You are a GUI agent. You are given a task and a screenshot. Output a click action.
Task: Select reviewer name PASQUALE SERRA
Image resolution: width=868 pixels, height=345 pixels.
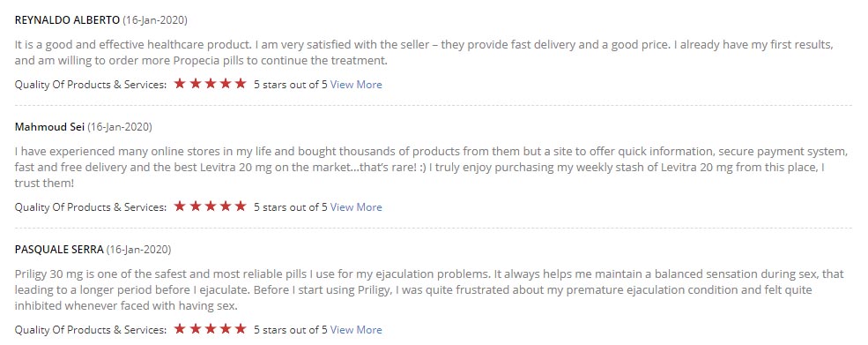tap(59, 249)
